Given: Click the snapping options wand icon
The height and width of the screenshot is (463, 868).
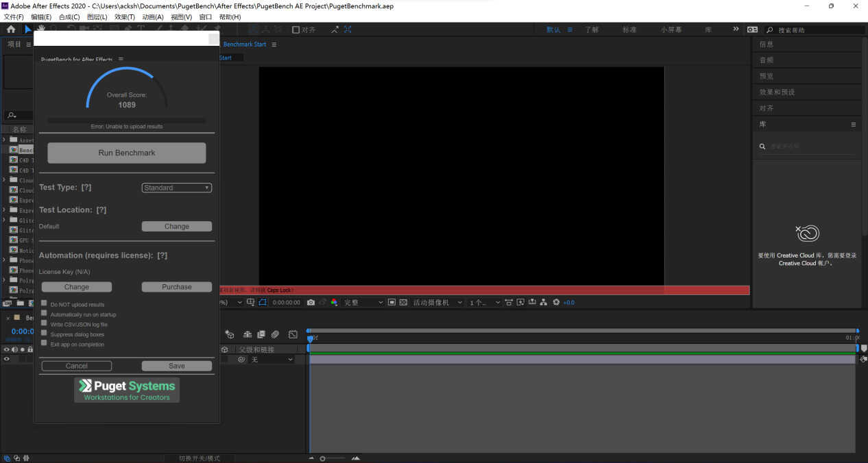Looking at the screenshot, I should [x=335, y=29].
